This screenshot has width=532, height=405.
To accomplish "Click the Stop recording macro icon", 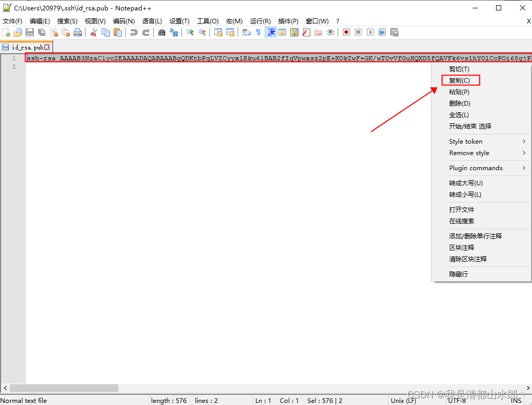I will [358, 33].
